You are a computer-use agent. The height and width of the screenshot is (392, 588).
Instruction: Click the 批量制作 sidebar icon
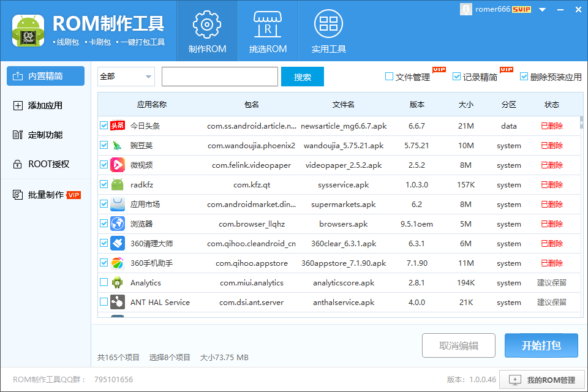pos(18,195)
